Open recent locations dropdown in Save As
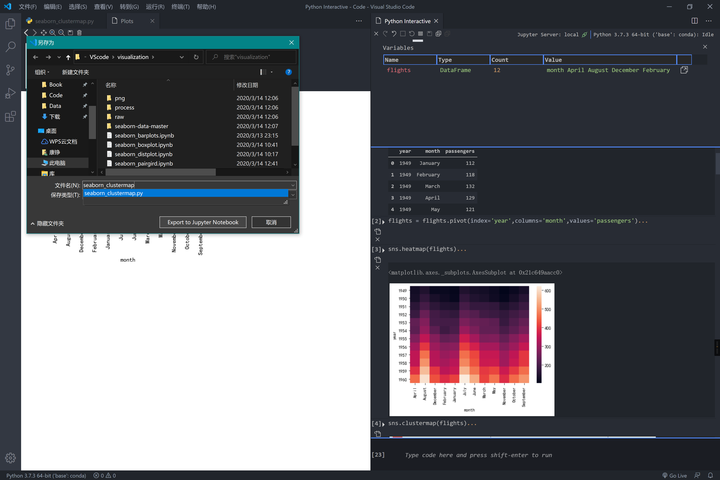This screenshot has width=720, height=480. click(x=59, y=57)
